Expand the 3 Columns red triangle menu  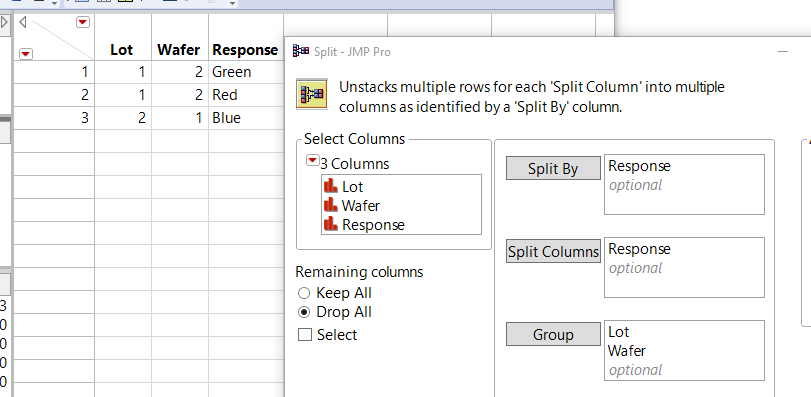(x=312, y=161)
